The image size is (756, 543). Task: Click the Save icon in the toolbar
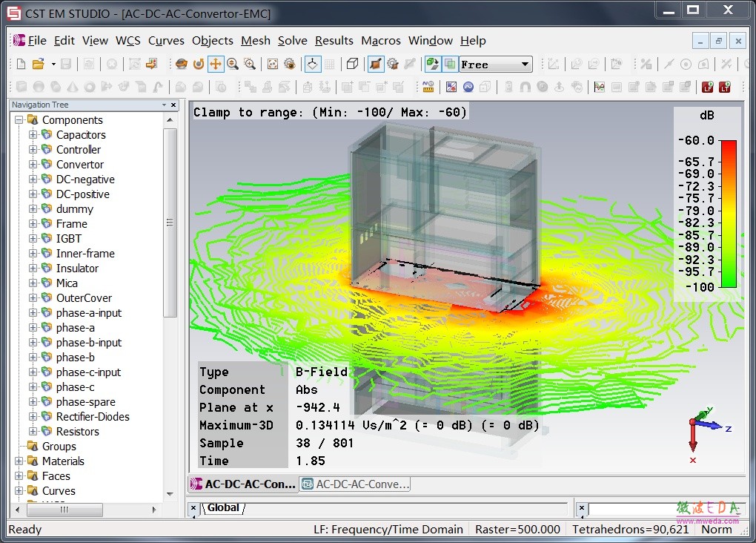(x=66, y=65)
